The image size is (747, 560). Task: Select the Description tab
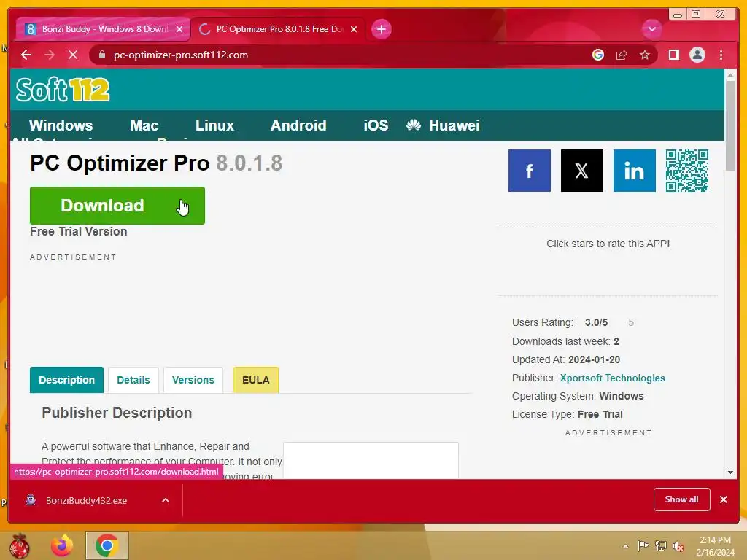click(x=66, y=380)
